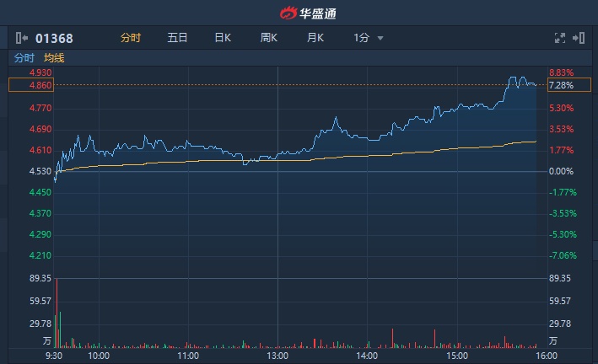The image size is (598, 364).
Task: Switch to the 分时 chart tab
Action: point(131,38)
